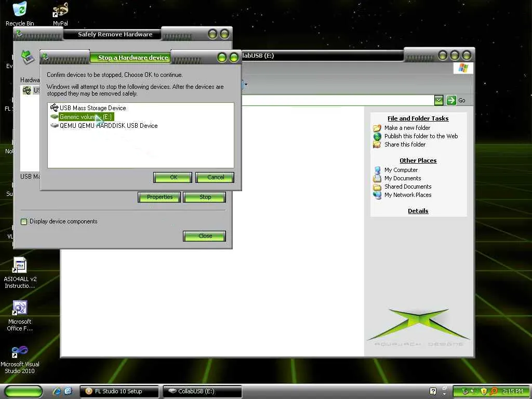This screenshot has width=532, height=399.
Task: Open address bar dropdown in CollabUSB window
Action: (438, 100)
